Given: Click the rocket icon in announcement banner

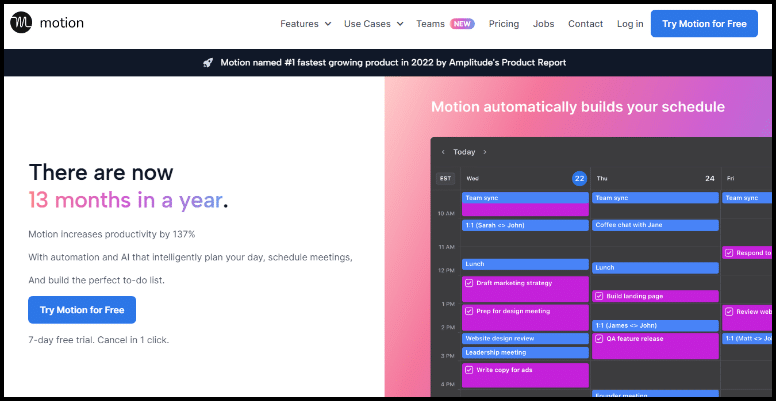Looking at the screenshot, I should point(208,63).
